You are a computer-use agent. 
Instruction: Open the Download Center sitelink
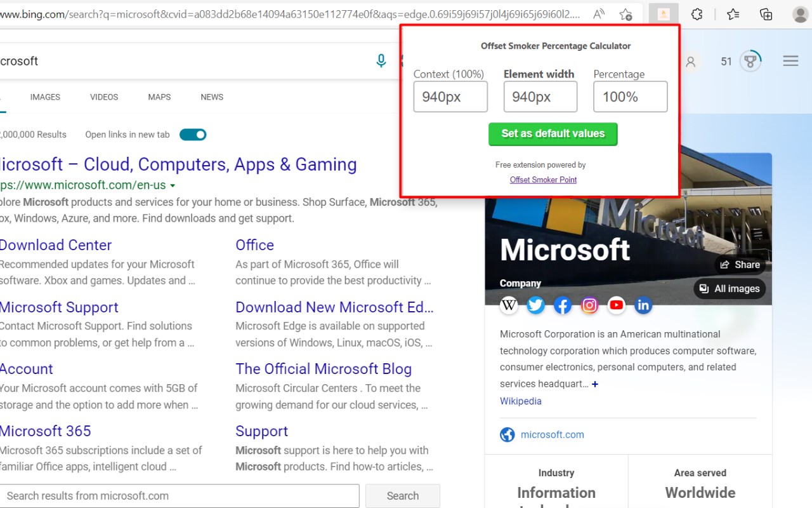pos(55,245)
